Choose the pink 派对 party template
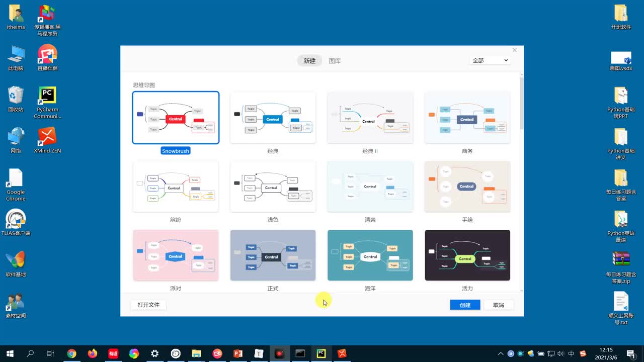Viewport: 644px width, 362px height. point(176,255)
